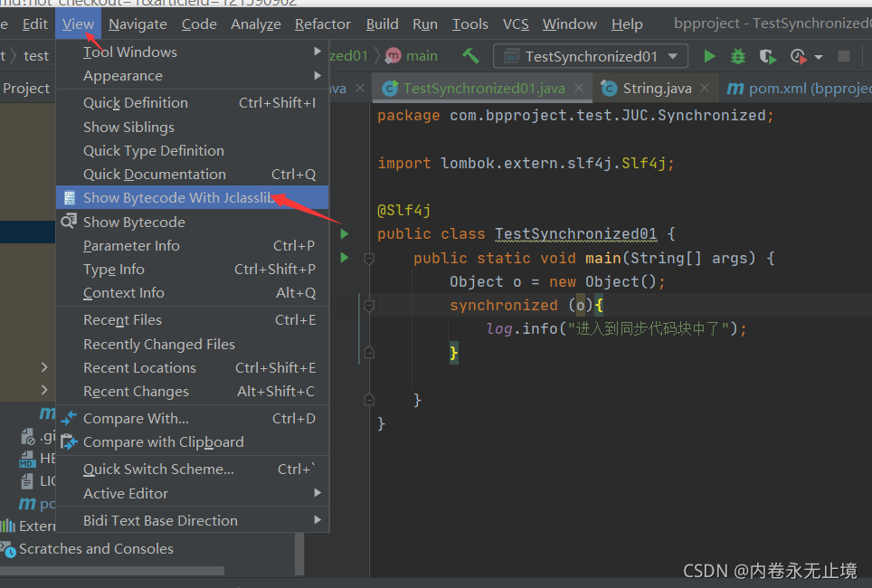
Task: Open the Help menu
Action: (627, 24)
